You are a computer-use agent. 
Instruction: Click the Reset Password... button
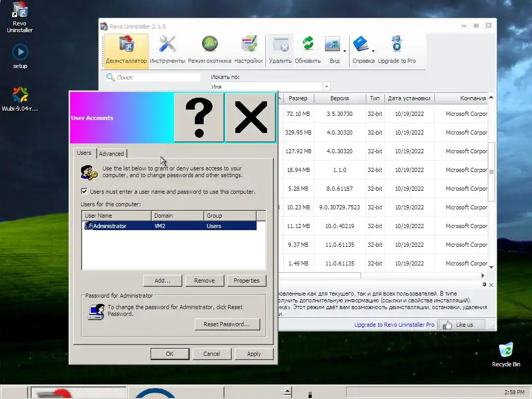click(227, 324)
